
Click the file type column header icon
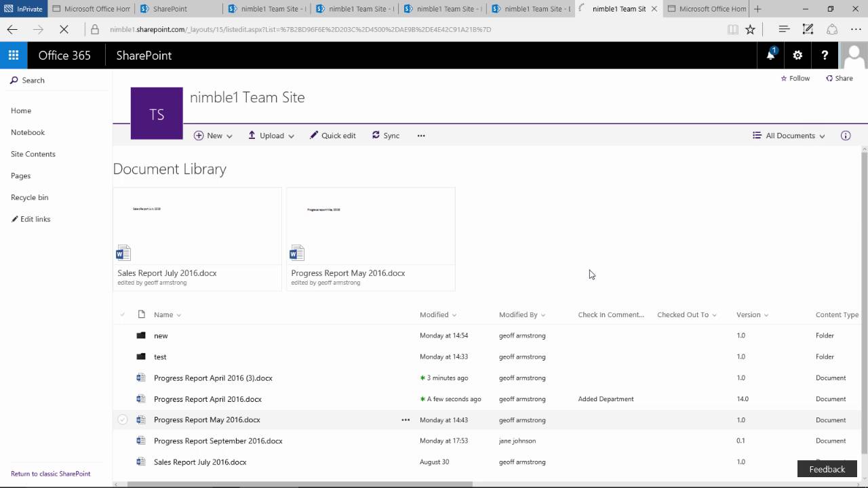142,314
